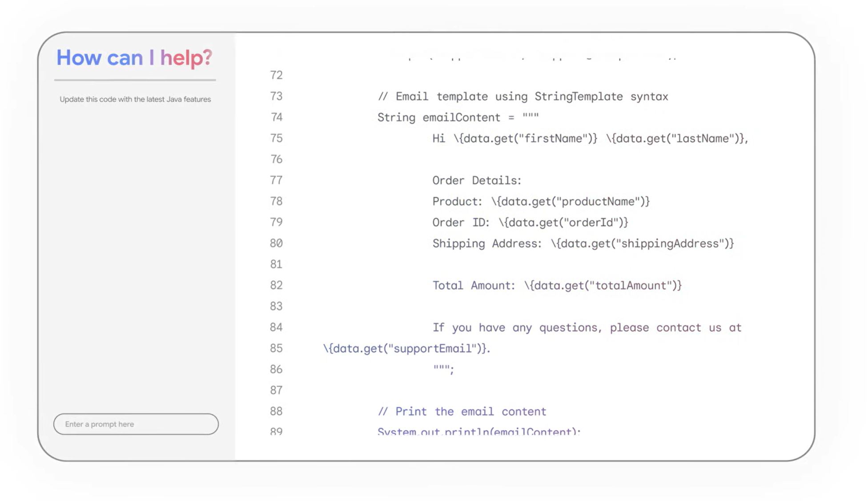This screenshot has height=501, width=868.
Task: Click the 'Enter a prompt here' input field
Action: click(136, 424)
